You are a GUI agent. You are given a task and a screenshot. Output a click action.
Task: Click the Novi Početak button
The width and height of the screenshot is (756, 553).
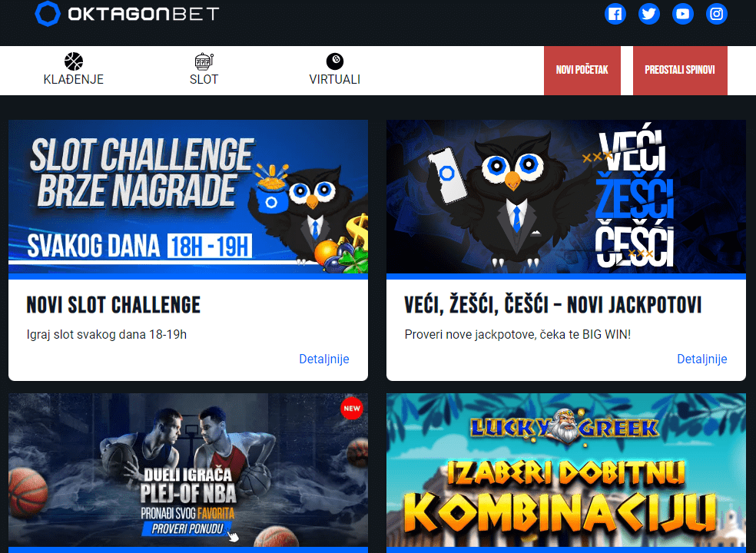pyautogui.click(x=582, y=71)
